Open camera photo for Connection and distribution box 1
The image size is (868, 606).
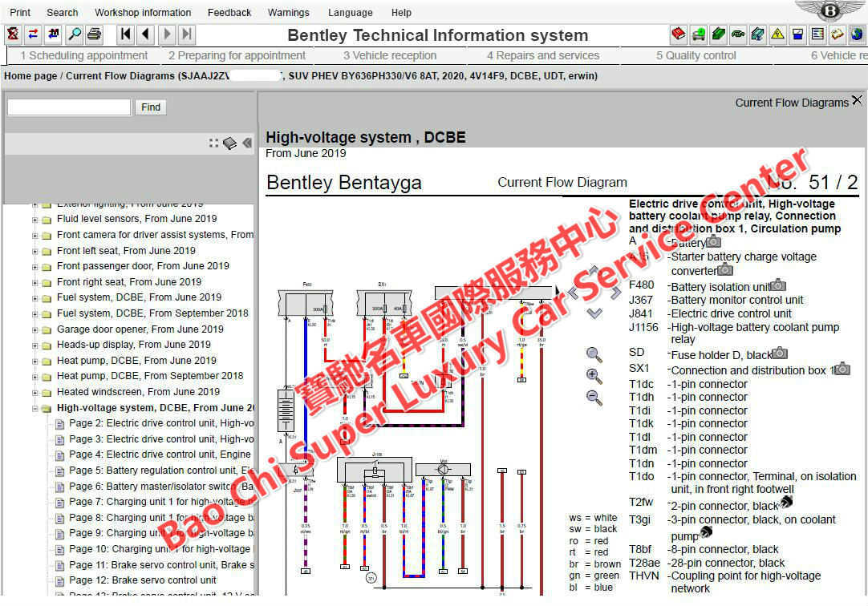coord(842,368)
